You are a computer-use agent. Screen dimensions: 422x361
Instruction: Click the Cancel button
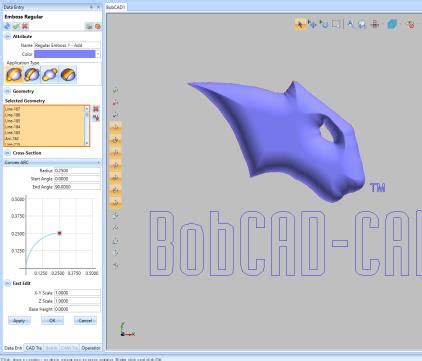[x=85, y=321]
